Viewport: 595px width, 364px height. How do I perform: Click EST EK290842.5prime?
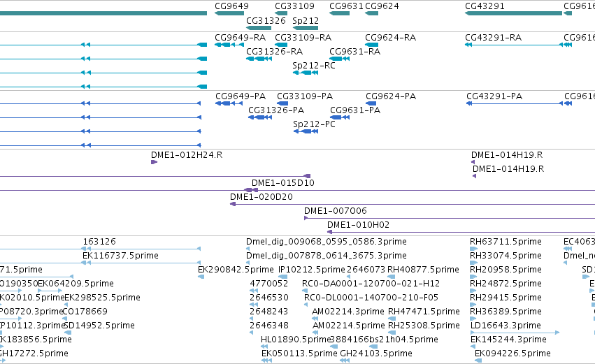point(236,270)
